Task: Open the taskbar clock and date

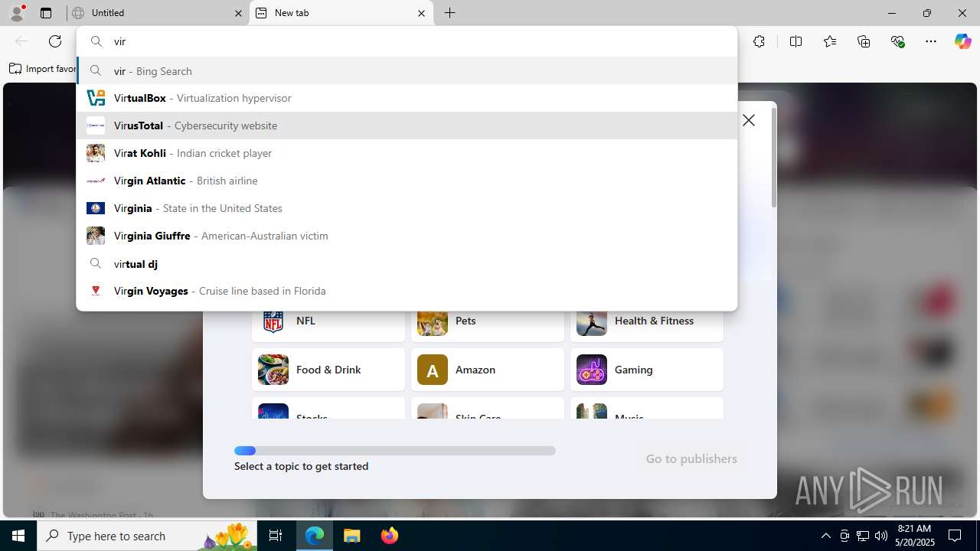Action: coord(914,536)
